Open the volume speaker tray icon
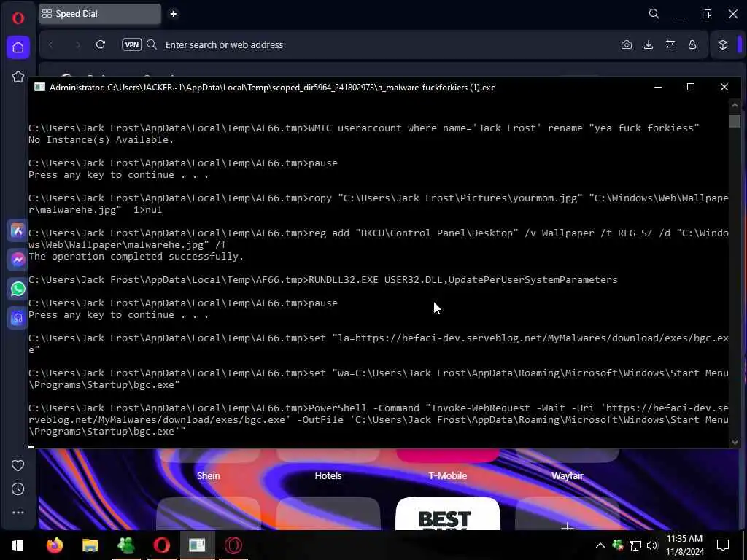Image resolution: width=747 pixels, height=560 pixels. [x=652, y=545]
